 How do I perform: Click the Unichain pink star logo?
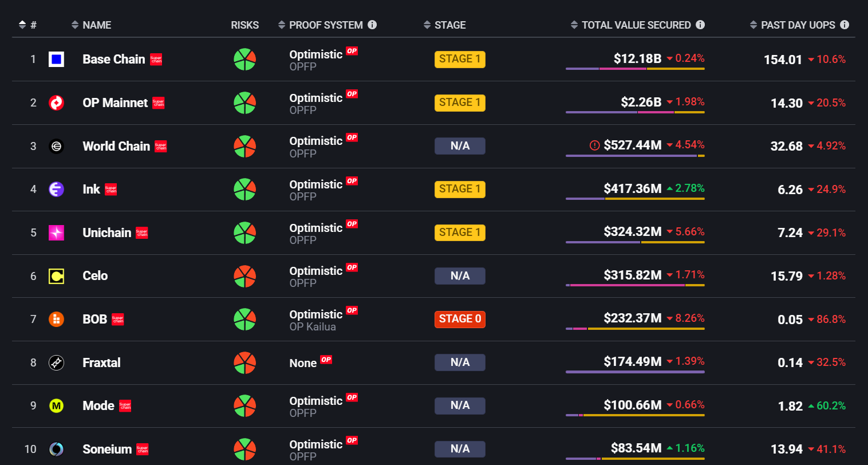(x=56, y=232)
